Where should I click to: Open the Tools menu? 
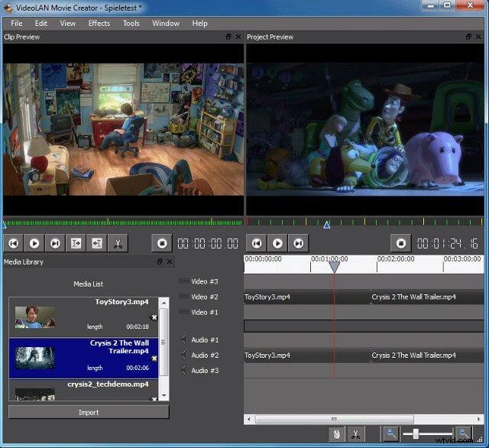click(131, 24)
